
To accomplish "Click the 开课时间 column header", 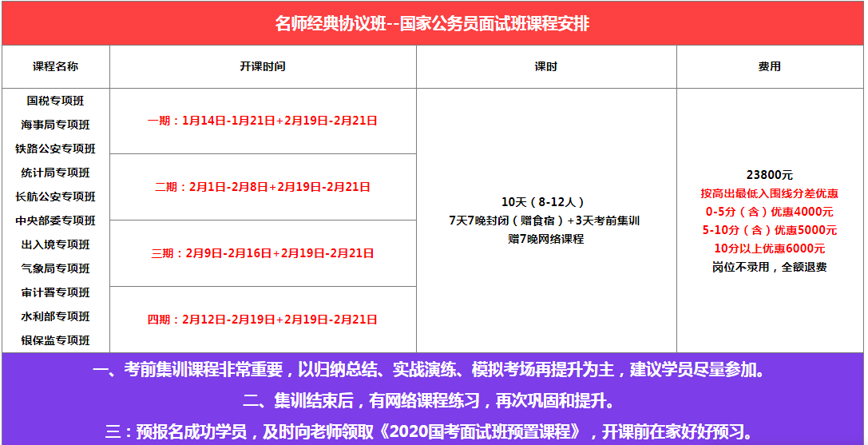I will tap(263, 67).
